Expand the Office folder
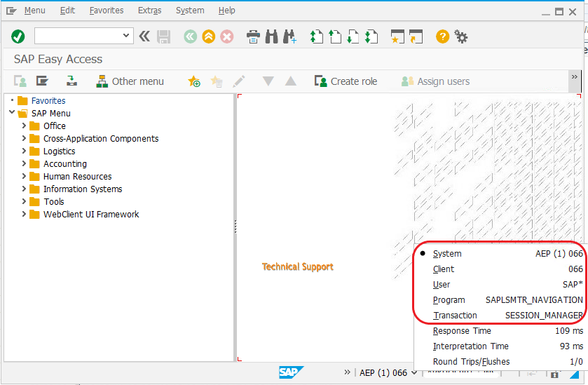 coord(24,126)
